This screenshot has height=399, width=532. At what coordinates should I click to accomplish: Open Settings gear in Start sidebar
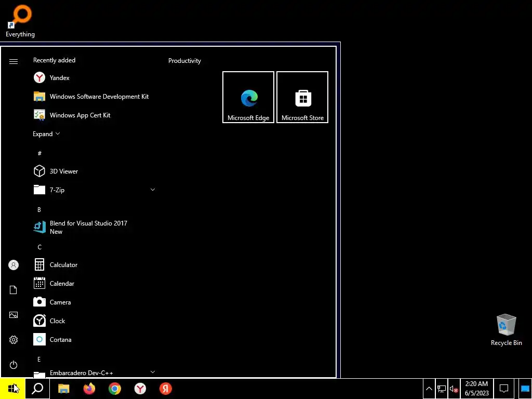click(x=13, y=340)
